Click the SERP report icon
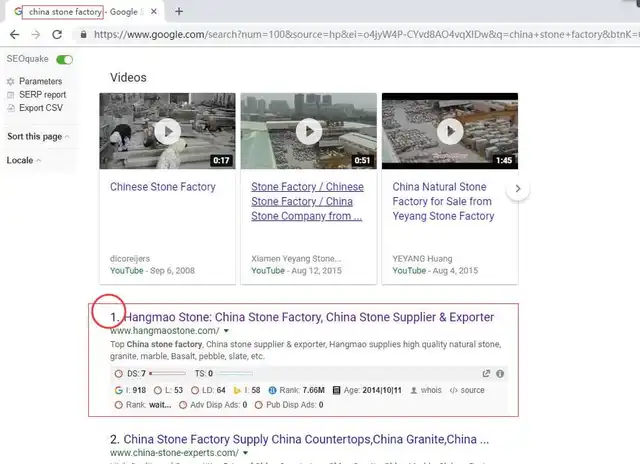This screenshot has width=640, height=464. click(11, 95)
